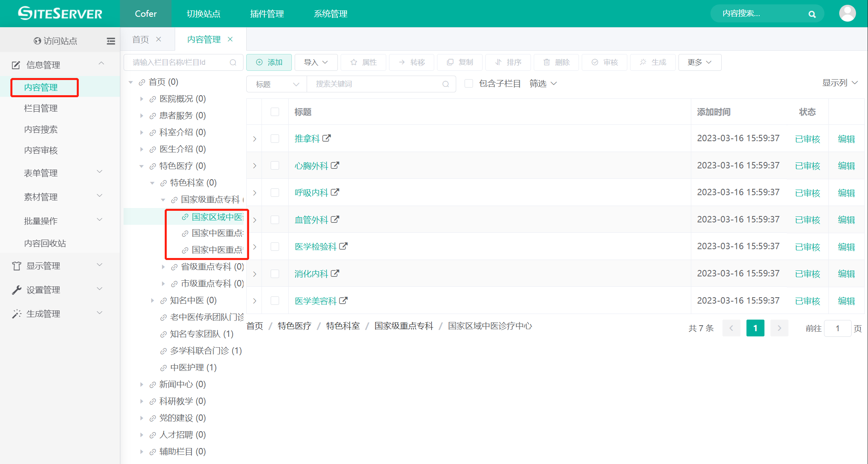Click search icon in keyword field
The height and width of the screenshot is (464, 868).
(x=446, y=84)
